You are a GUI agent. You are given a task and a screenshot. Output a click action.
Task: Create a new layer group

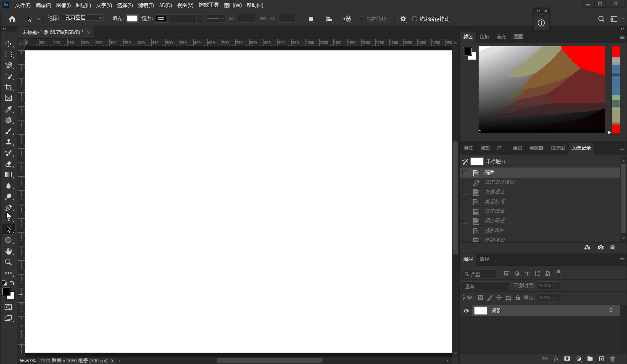pos(590,359)
